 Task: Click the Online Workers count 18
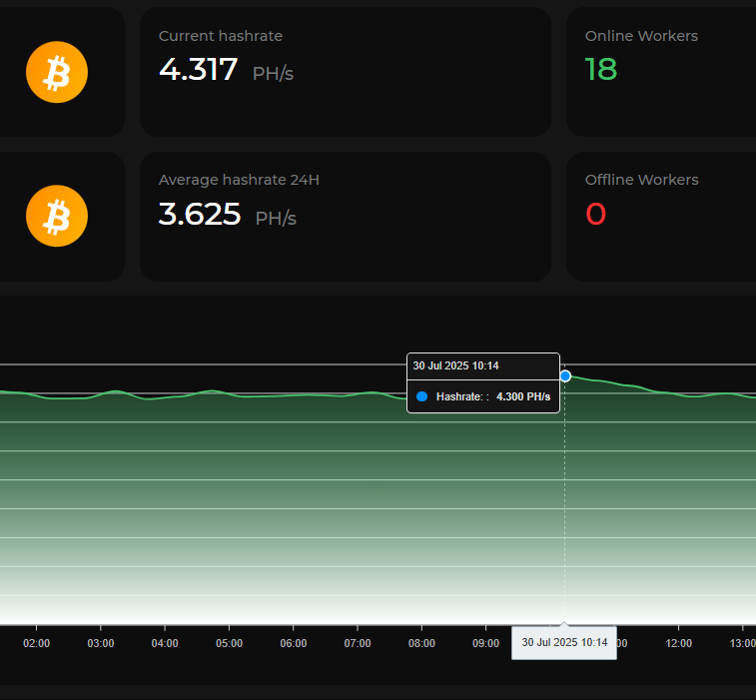(601, 69)
